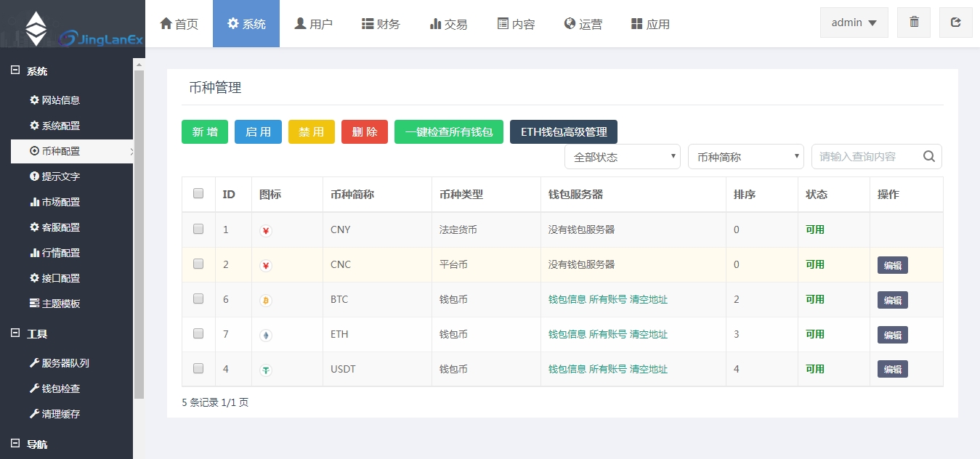Click the logout share icon at top right

pos(955,23)
